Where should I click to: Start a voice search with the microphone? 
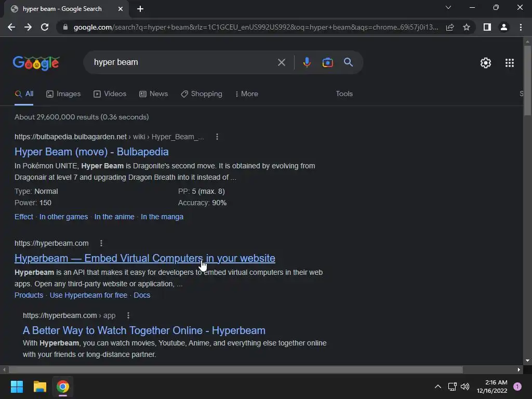click(307, 62)
